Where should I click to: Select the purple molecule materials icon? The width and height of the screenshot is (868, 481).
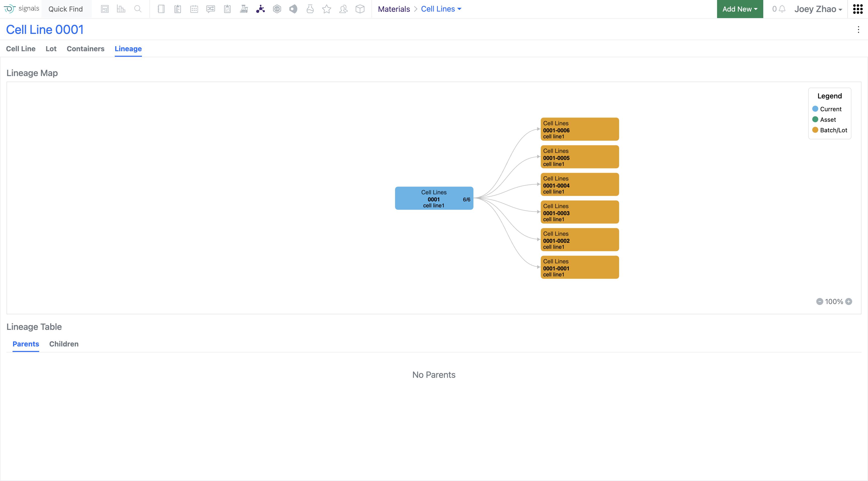260,9
